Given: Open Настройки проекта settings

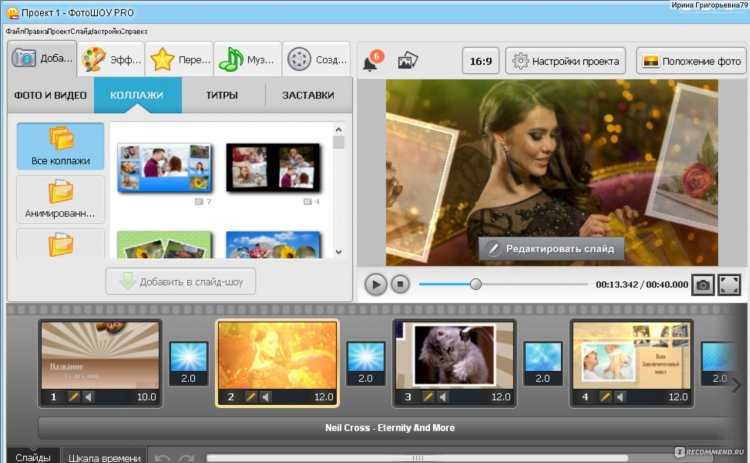Looking at the screenshot, I should (x=565, y=61).
